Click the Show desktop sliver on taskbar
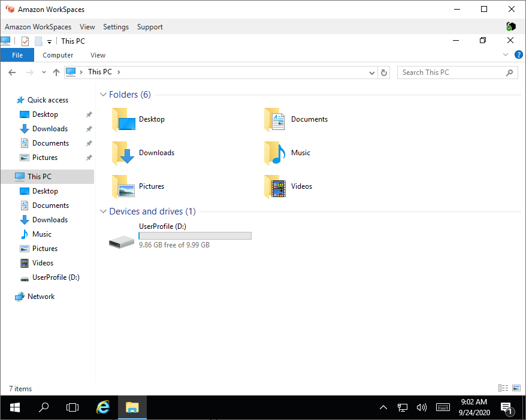Screen dimensions: 526x420 (x=524, y=407)
